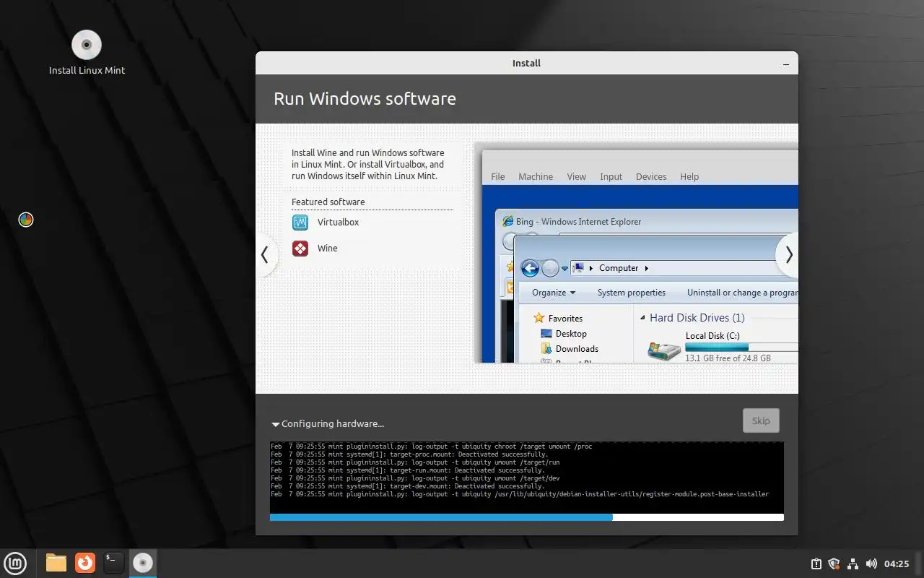Open the network connection tray icon
This screenshot has width=924, height=578.
click(853, 564)
